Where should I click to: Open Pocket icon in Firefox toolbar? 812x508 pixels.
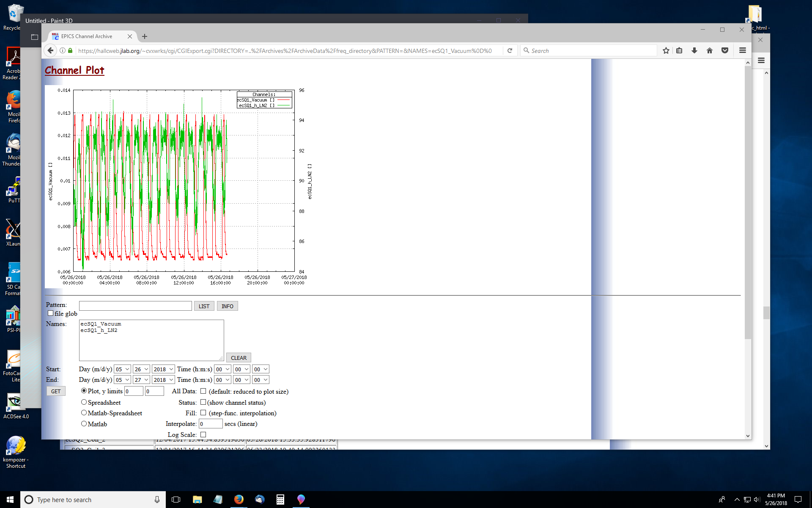point(725,51)
